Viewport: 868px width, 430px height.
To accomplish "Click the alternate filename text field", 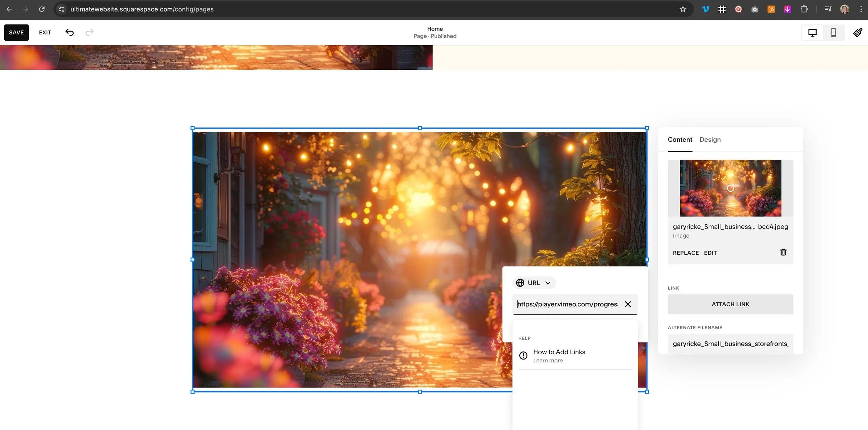I will click(730, 344).
